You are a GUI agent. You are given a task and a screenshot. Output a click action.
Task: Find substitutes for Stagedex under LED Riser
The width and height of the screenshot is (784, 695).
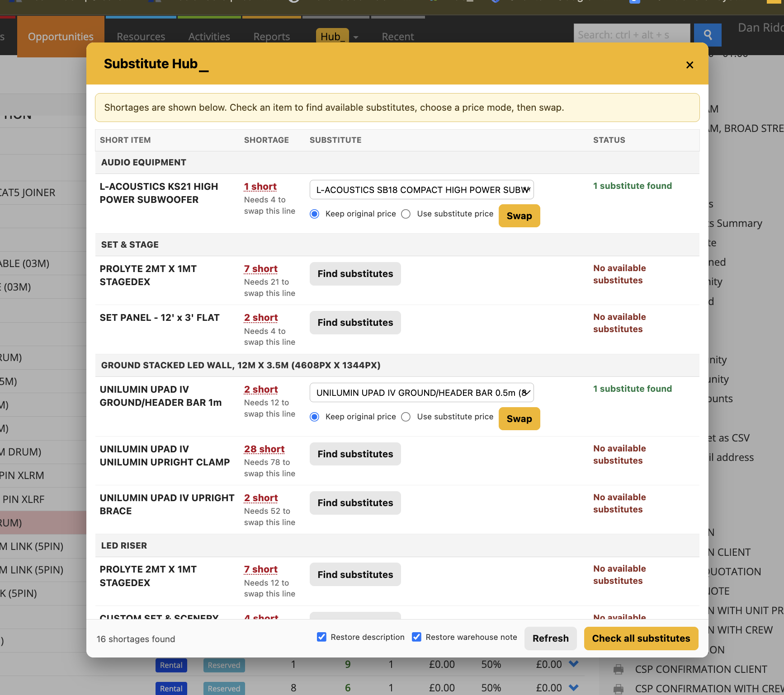[355, 575]
